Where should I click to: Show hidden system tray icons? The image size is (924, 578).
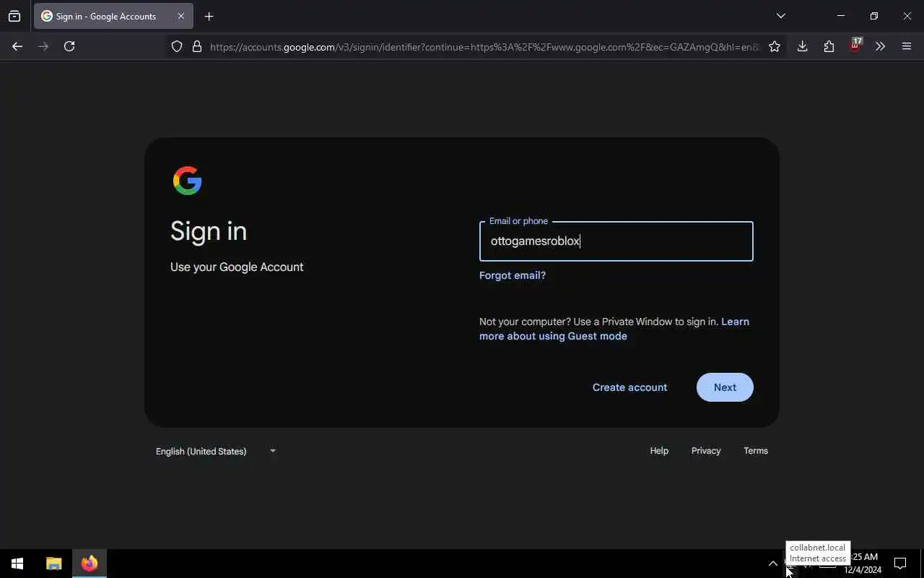tap(773, 564)
